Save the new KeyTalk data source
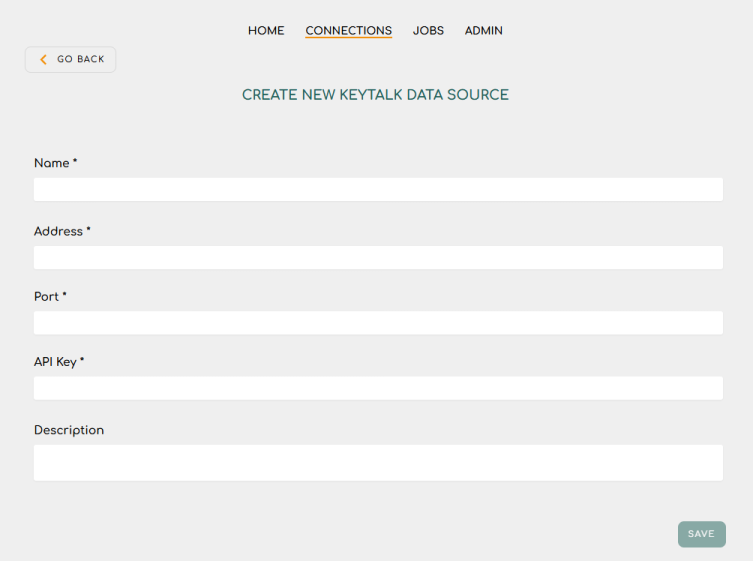The height and width of the screenshot is (561, 753). (701, 534)
